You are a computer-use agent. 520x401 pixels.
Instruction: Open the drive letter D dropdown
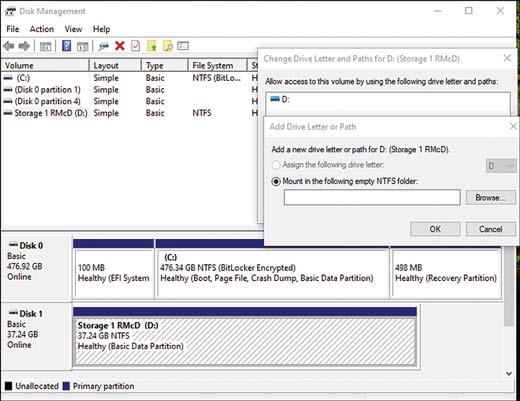tap(501, 166)
